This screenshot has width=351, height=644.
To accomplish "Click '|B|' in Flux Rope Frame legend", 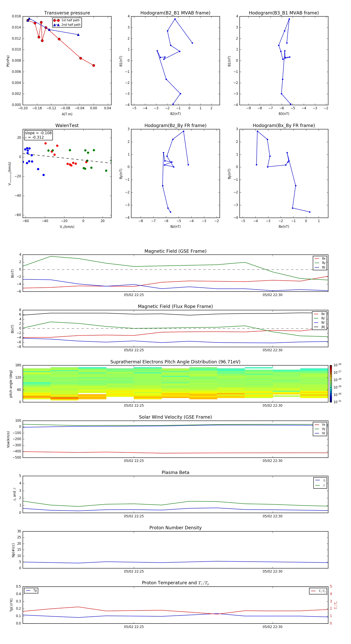I will pos(323,327).
